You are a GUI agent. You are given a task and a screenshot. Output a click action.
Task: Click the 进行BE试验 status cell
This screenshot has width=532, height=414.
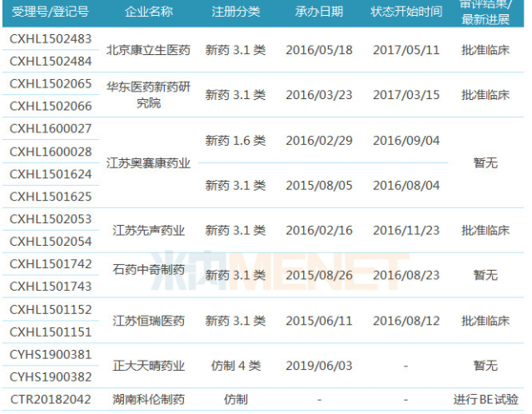485,399
